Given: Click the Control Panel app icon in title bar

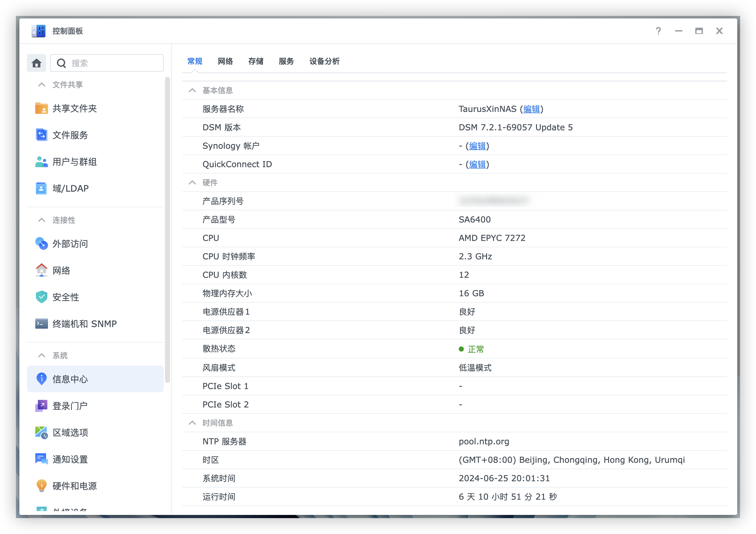Looking at the screenshot, I should point(38,31).
